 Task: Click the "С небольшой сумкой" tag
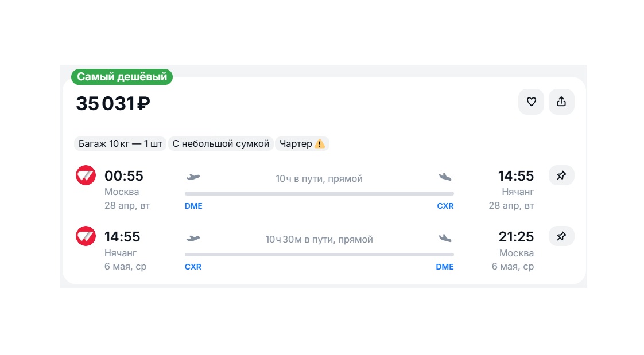coord(221,144)
